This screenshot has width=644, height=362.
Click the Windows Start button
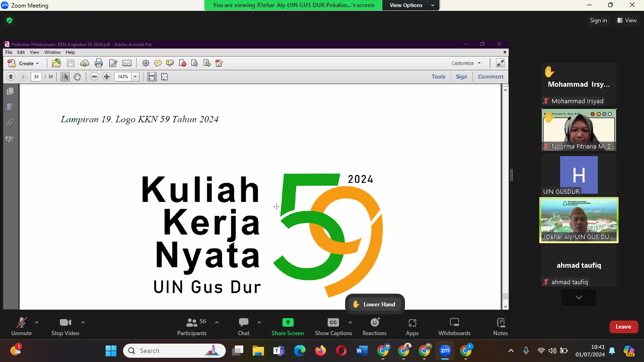pos(111,351)
